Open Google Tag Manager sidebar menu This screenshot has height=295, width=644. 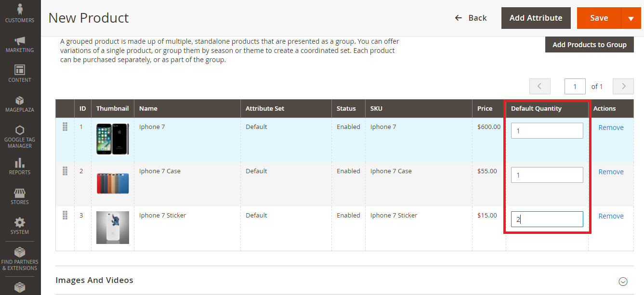[x=20, y=137]
